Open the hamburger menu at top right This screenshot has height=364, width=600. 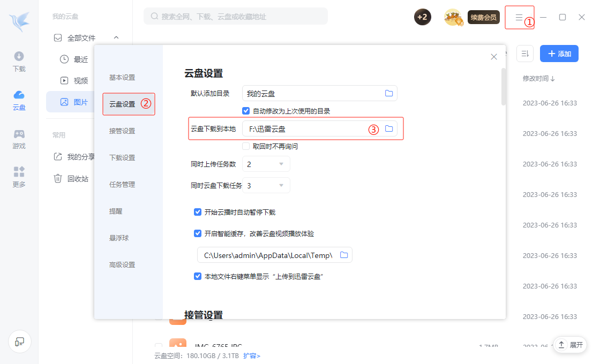pyautogui.click(x=519, y=17)
